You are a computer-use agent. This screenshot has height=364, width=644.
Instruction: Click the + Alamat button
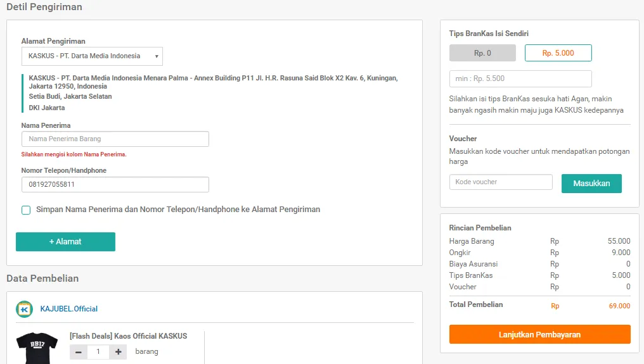click(65, 242)
